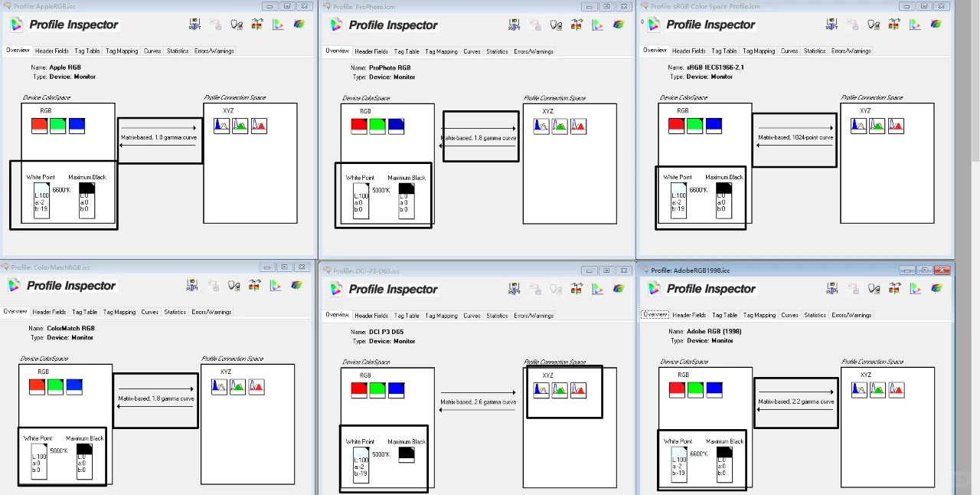Switch to Header Fields tab in AppleRGB window
Viewport: 980px width, 495px height.
coord(52,51)
